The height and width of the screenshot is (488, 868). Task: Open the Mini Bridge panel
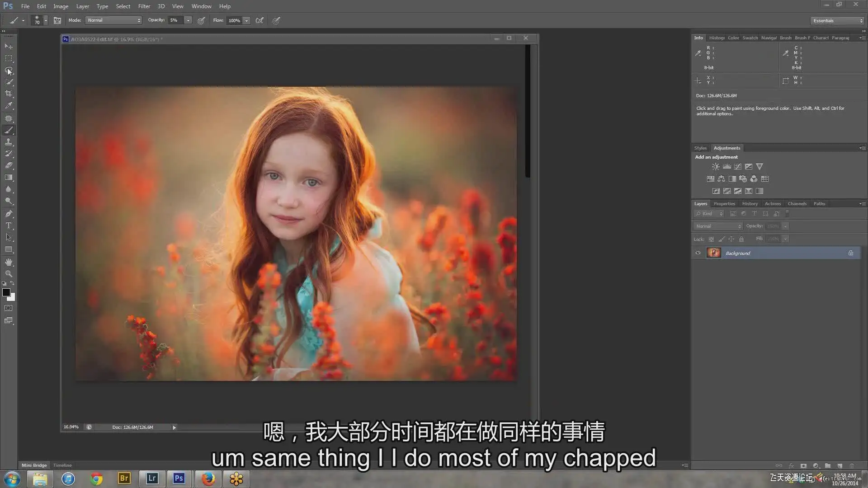(34, 465)
